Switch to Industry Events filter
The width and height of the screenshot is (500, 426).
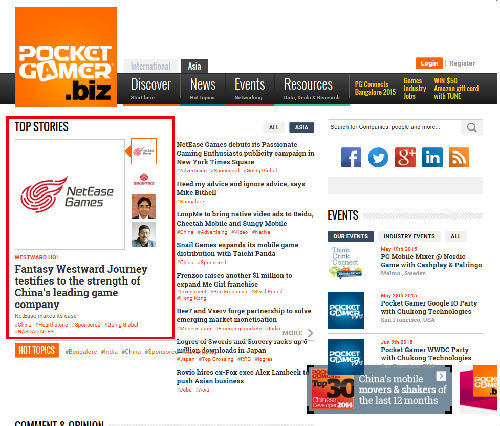tap(409, 236)
